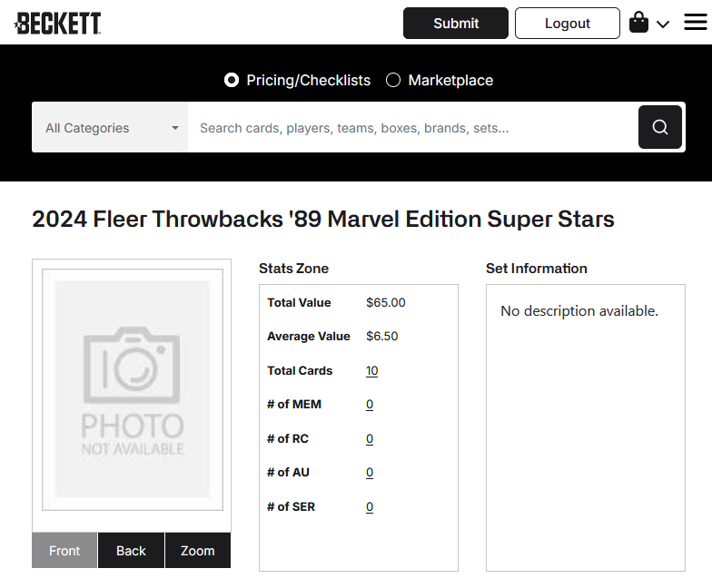712x588 pixels.
Task: Click the Beckett logo
Action: [x=58, y=24]
